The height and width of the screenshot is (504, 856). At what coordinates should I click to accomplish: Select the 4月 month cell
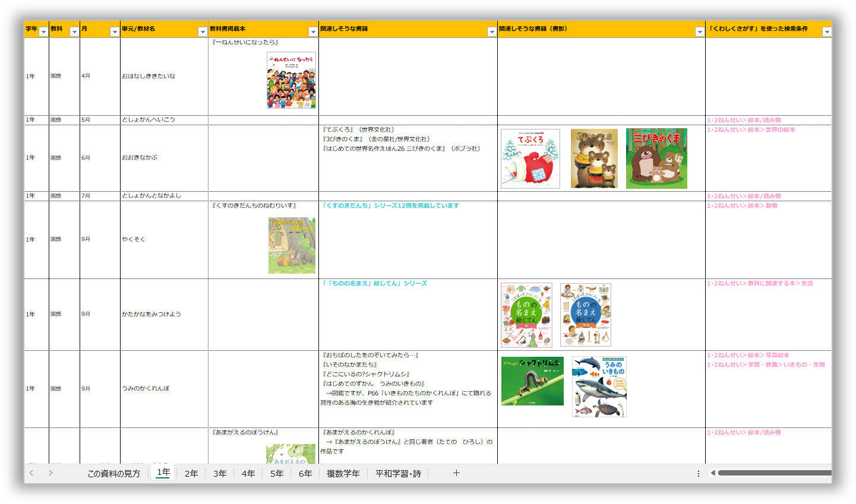(x=100, y=76)
